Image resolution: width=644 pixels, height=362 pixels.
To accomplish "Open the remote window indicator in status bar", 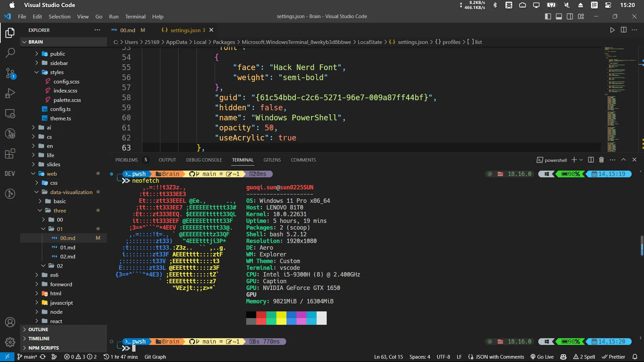I will pyautogui.click(x=7, y=357).
